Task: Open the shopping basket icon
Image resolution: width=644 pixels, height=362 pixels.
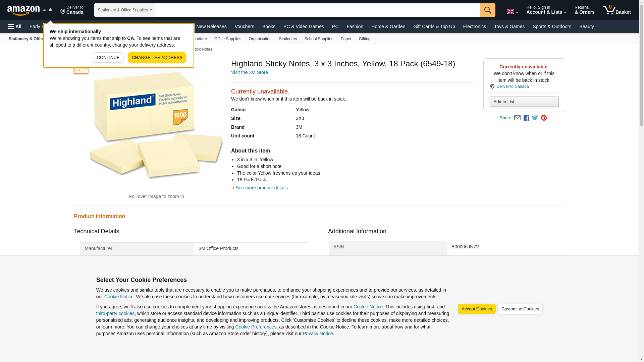Action: click(616, 10)
